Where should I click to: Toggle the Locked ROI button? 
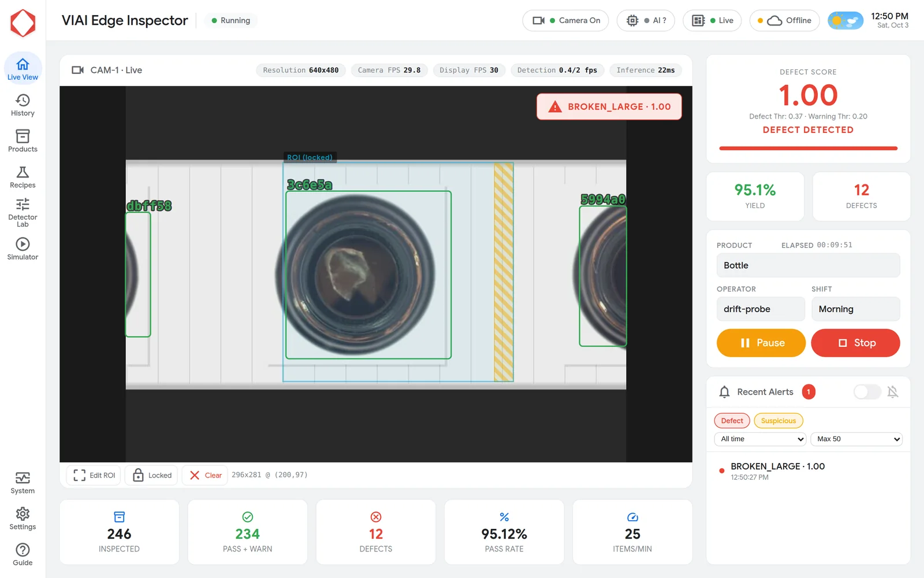pos(152,475)
